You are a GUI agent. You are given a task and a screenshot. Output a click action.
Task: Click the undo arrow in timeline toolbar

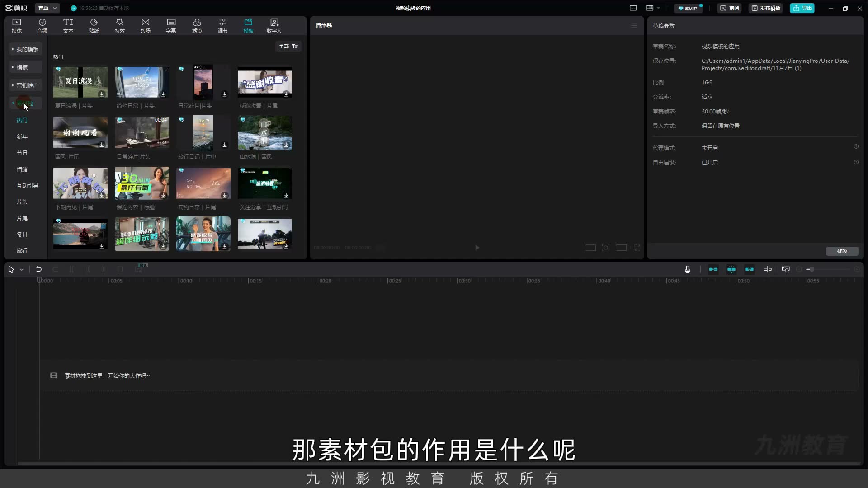coord(39,269)
